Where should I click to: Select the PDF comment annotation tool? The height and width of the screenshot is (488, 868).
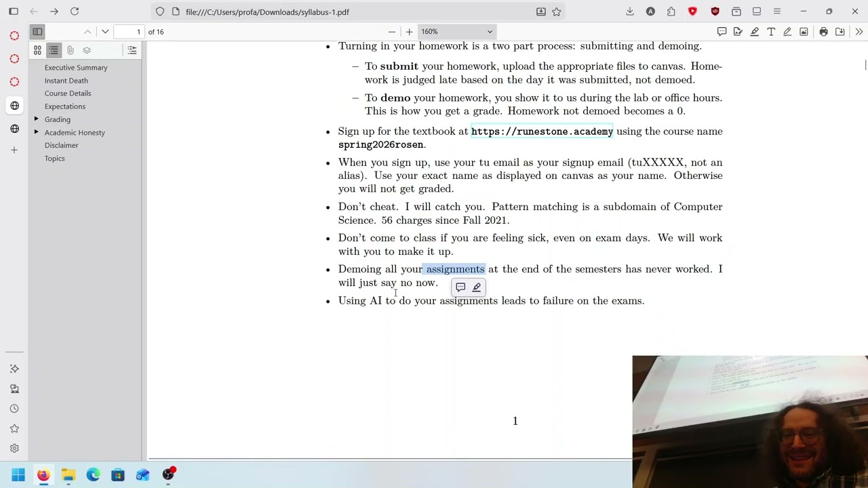(722, 32)
